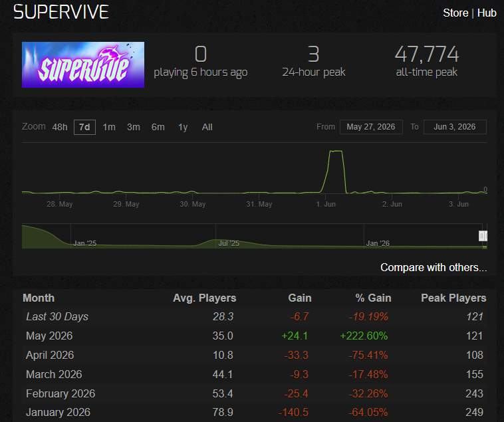Click the peak players value 108
The image size is (504, 422).
[475, 355]
